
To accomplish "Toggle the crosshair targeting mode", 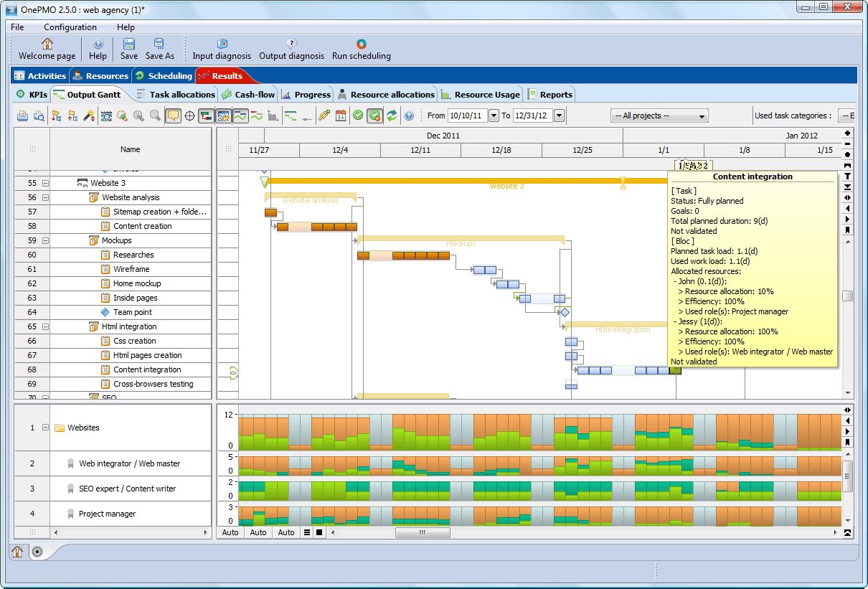I will pos(189,115).
